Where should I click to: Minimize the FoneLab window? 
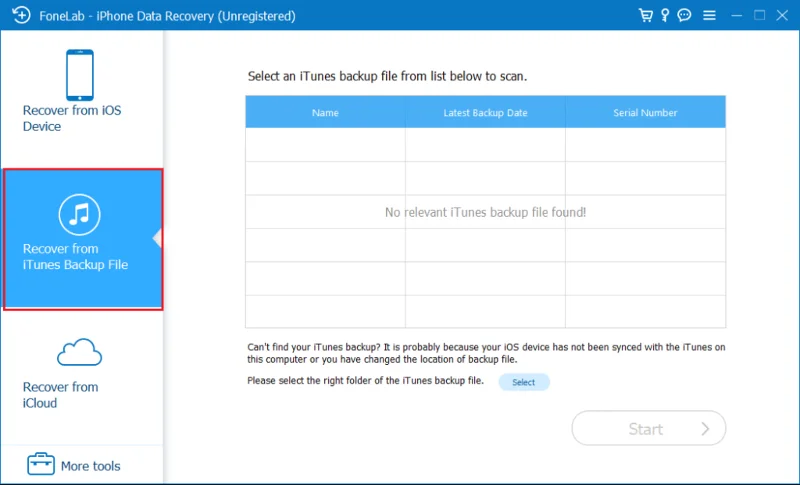pos(736,16)
